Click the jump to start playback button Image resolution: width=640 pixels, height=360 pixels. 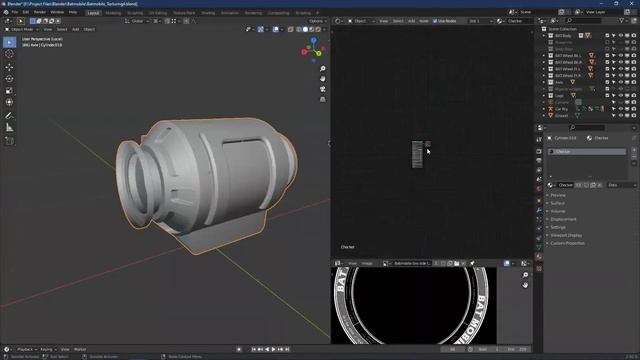[x=253, y=349]
